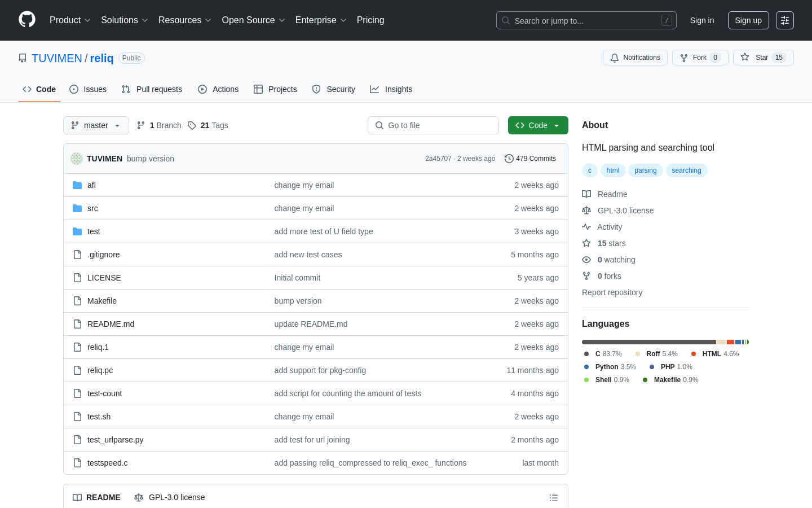Viewport: 812px width, 508px height.
Task: Click the test_urlparse.py file icon
Action: (77, 440)
